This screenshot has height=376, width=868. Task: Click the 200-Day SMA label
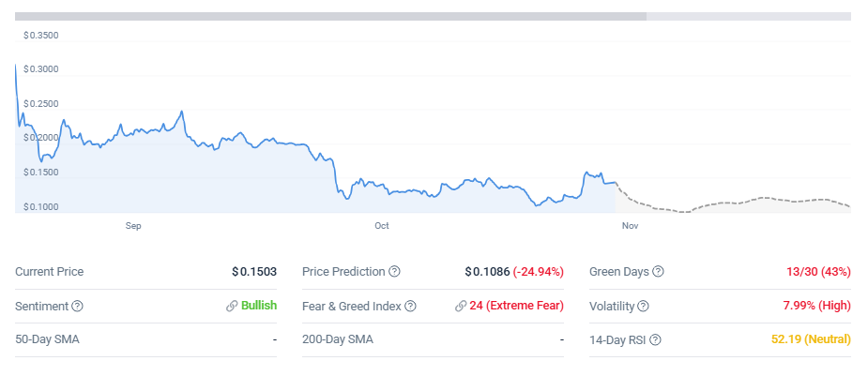pos(338,339)
